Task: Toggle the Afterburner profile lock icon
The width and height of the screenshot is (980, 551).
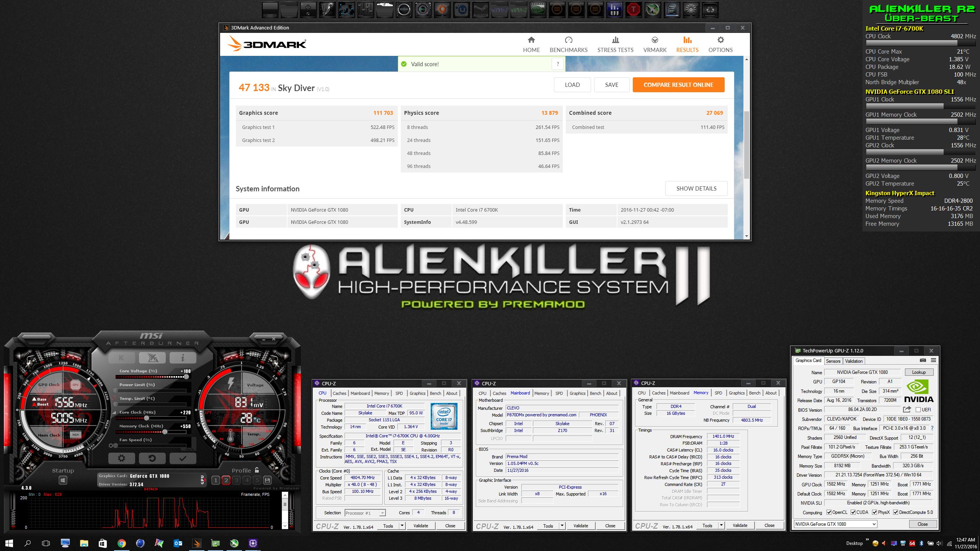Action: pos(257,470)
